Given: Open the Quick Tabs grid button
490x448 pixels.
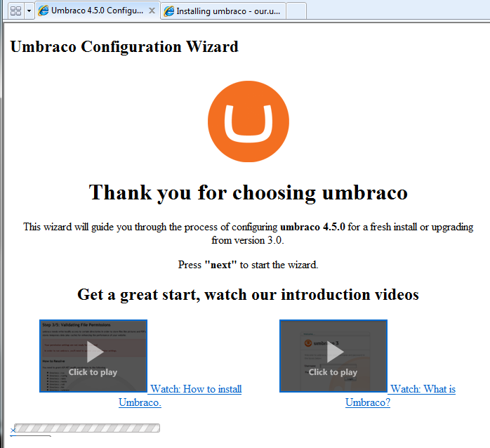Looking at the screenshot, I should pyautogui.click(x=15, y=11).
